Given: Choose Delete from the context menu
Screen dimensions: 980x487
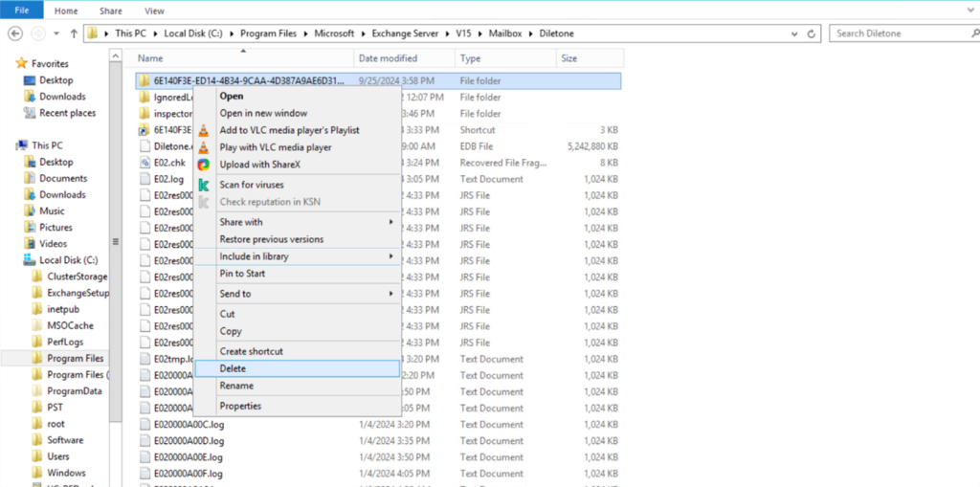Looking at the screenshot, I should 297,369.
